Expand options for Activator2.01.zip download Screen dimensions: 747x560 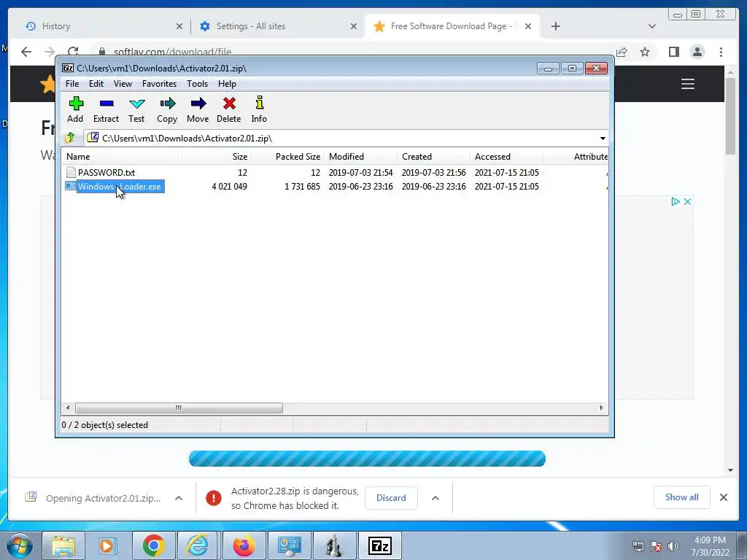pos(179,498)
